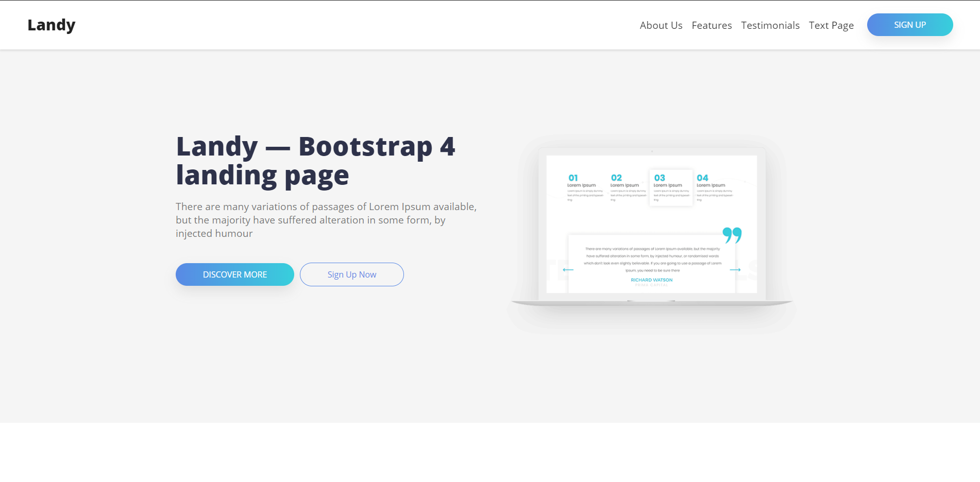Screen dimensions: 980x482
Task: Click the Landy logo in the header
Action: click(x=52, y=25)
